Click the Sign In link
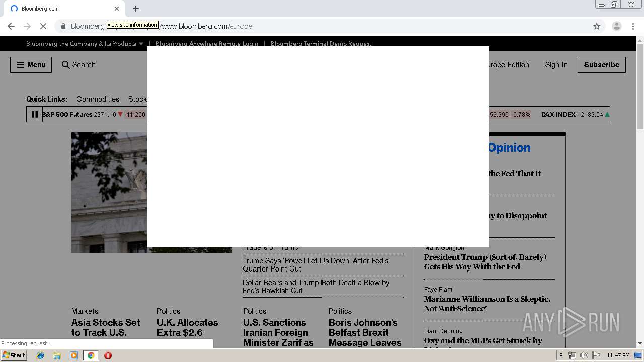 tap(556, 65)
